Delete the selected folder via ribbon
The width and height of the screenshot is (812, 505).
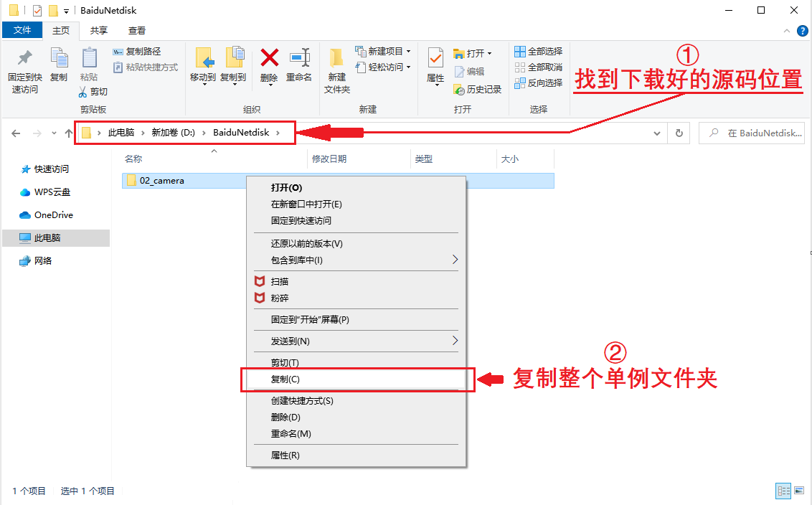[x=268, y=65]
